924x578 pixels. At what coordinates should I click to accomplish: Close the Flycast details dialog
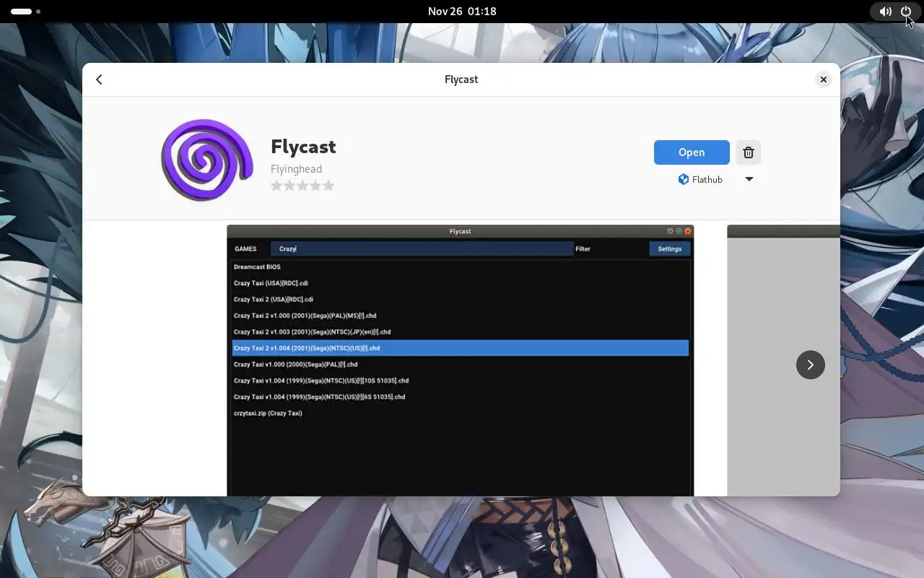pyautogui.click(x=823, y=79)
